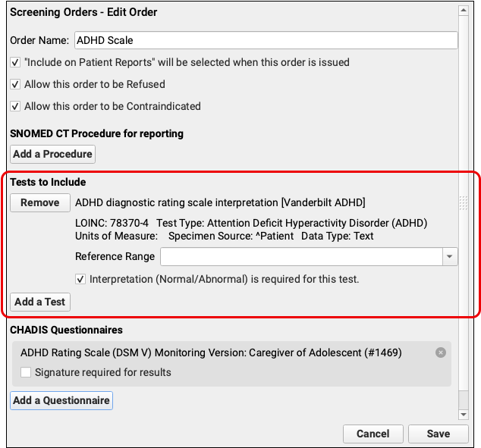481x448 pixels.
Task: Toggle "Allow this order to be Contraindicated"
Action: tap(15, 106)
